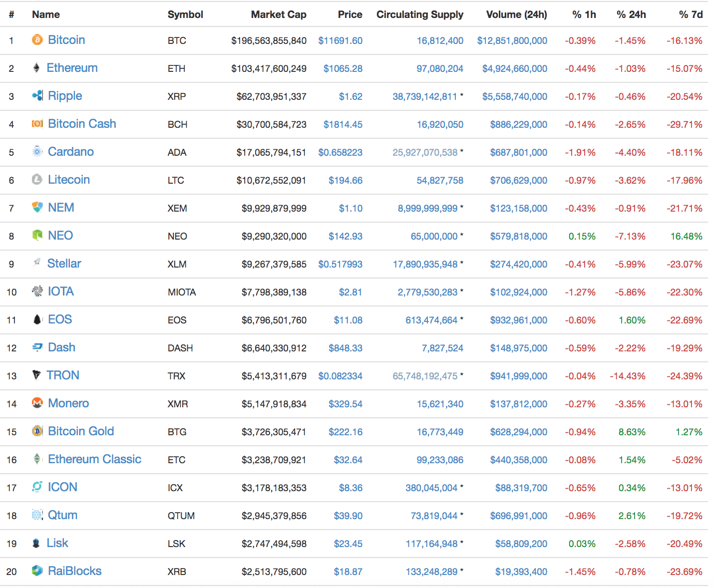
Task: Click the Qtum logo icon
Action: point(37,515)
